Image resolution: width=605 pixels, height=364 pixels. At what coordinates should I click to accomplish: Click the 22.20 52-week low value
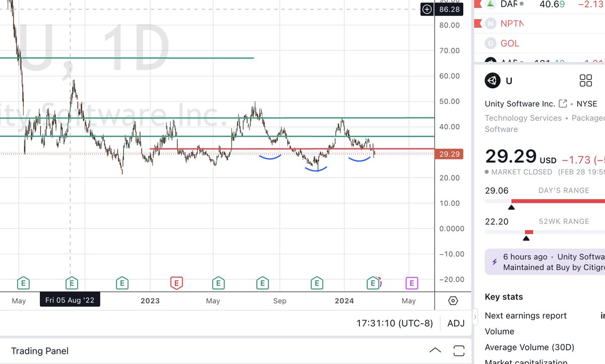click(497, 221)
